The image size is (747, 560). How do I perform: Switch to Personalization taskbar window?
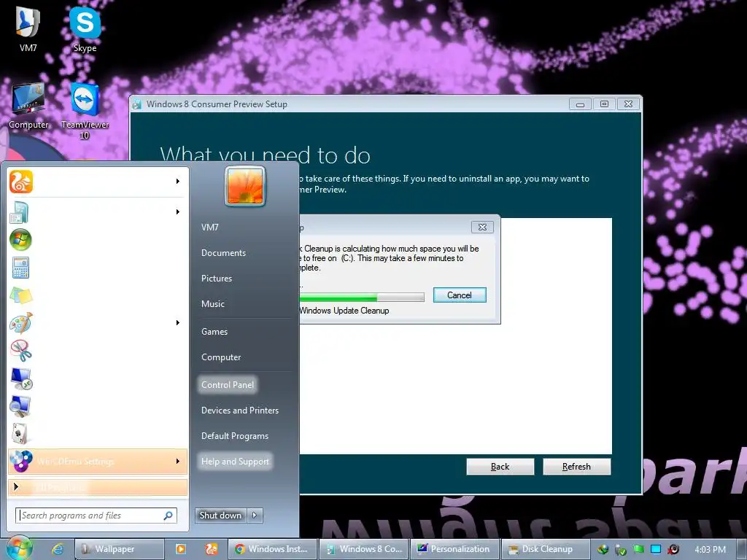point(455,549)
